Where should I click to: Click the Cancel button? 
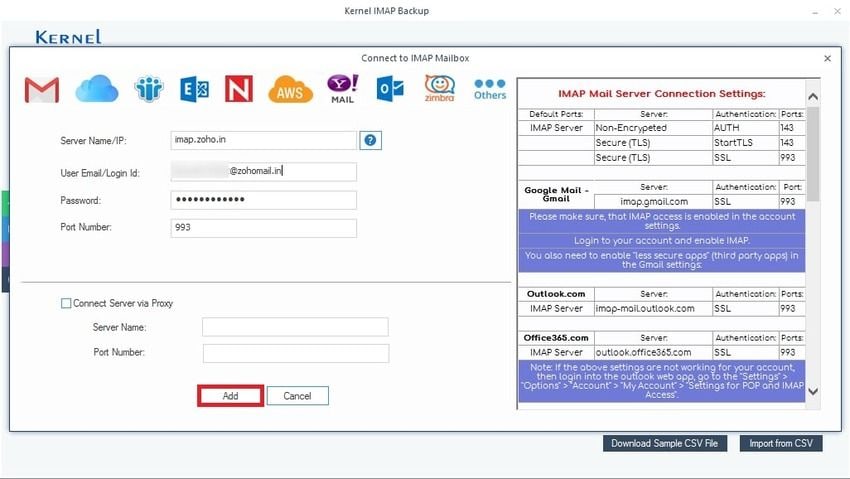(x=298, y=396)
